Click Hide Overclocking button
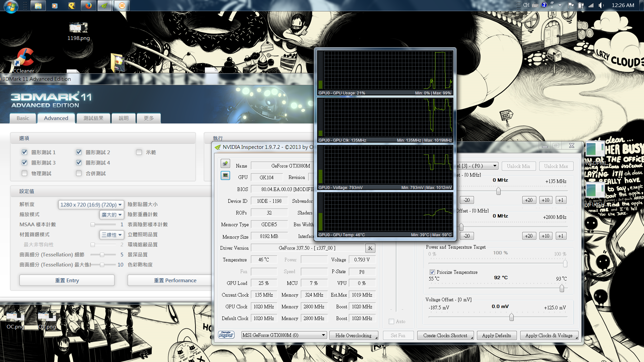This screenshot has height=362, width=644. (x=354, y=335)
